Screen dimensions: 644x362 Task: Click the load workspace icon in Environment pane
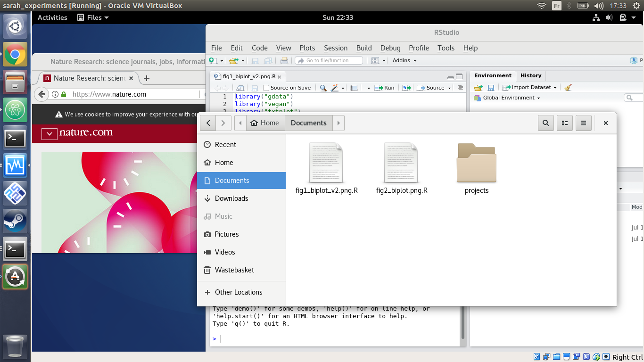pyautogui.click(x=479, y=87)
